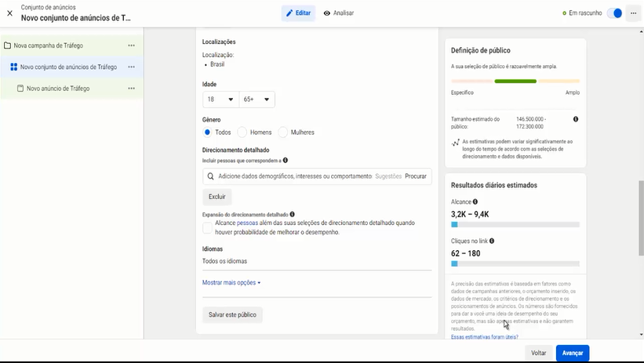This screenshot has width=644, height=363.
Task: Click the pencil icon in Editar
Action: coord(289,13)
